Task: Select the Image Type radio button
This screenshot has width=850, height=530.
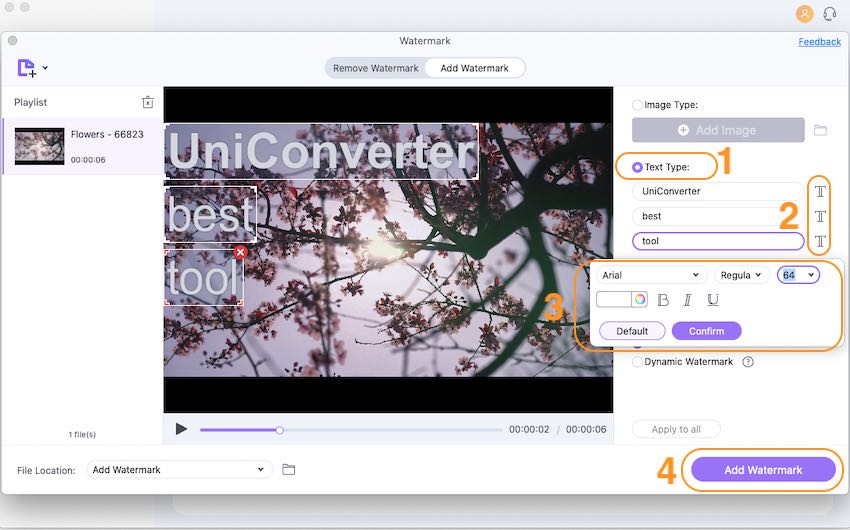Action: coord(638,105)
